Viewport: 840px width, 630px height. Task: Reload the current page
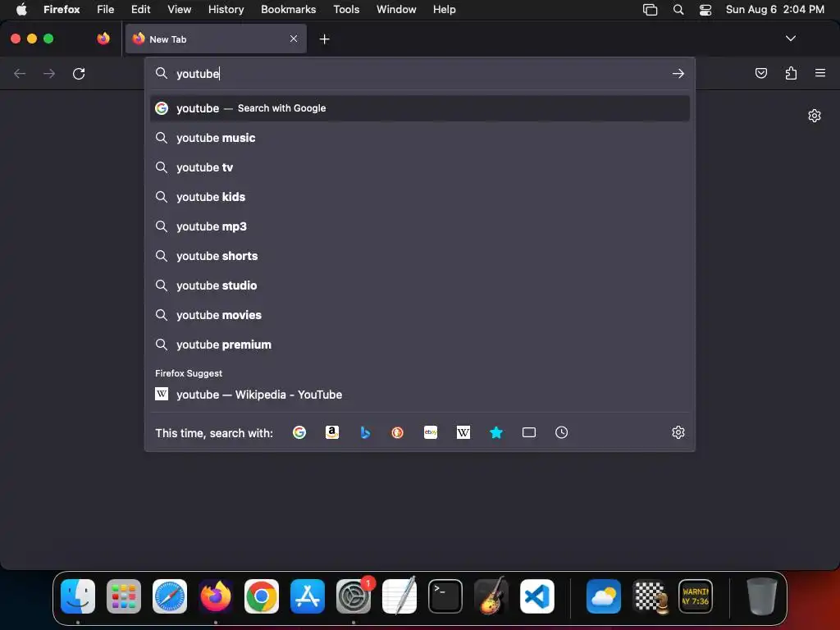pos(79,73)
